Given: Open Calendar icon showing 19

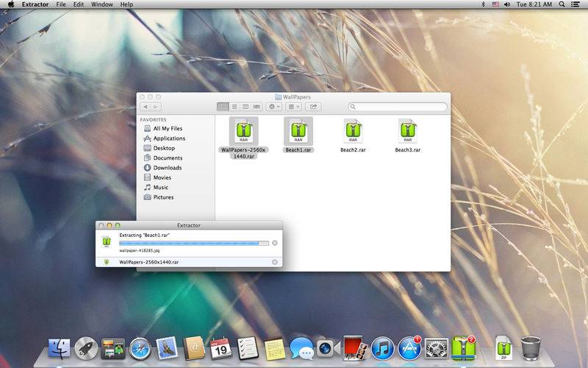Looking at the screenshot, I should [x=220, y=348].
